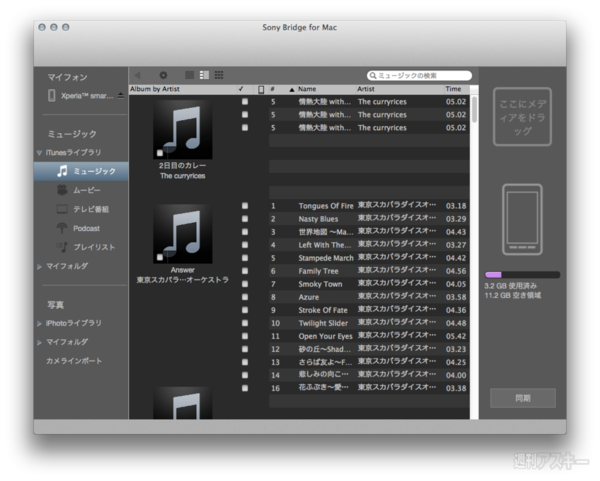Image resolution: width=600 pixels, height=481 pixels.
Task: Click the TV テレビ番組 icon
Action: point(62,209)
